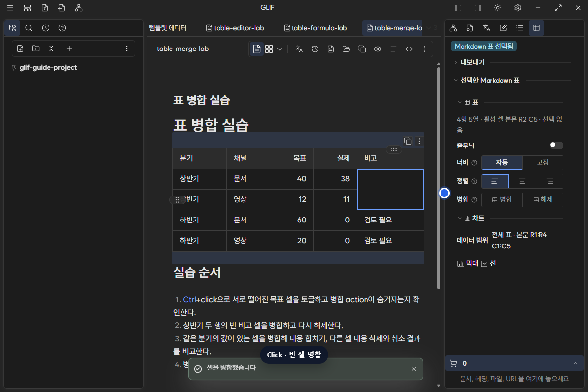Dismiss the 셀을 병합했습니다 toast
The width and height of the screenshot is (588, 392).
(414, 369)
